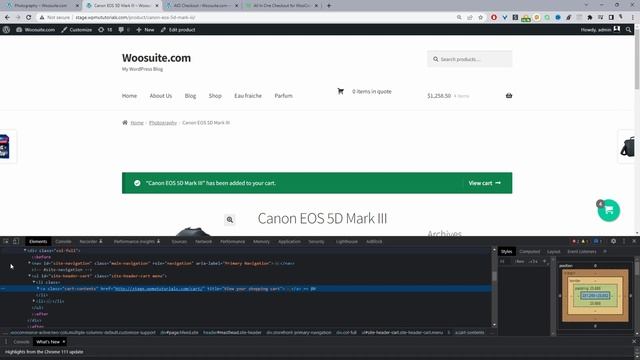
Task: Click the box model content dimensions box
Action: tap(595, 295)
